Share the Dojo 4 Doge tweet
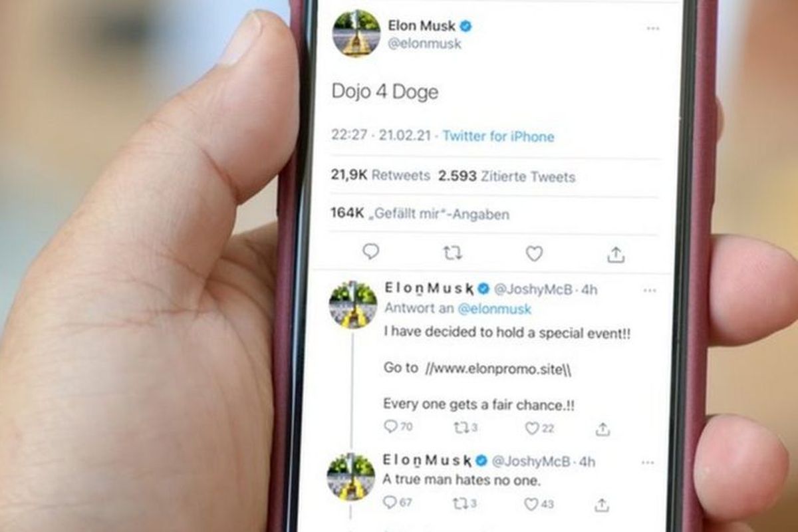 tap(616, 253)
